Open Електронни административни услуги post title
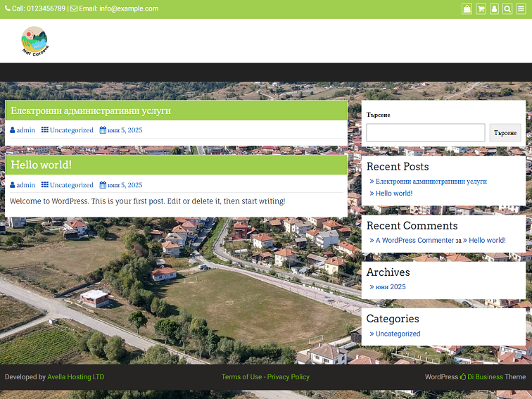 pyautogui.click(x=90, y=110)
